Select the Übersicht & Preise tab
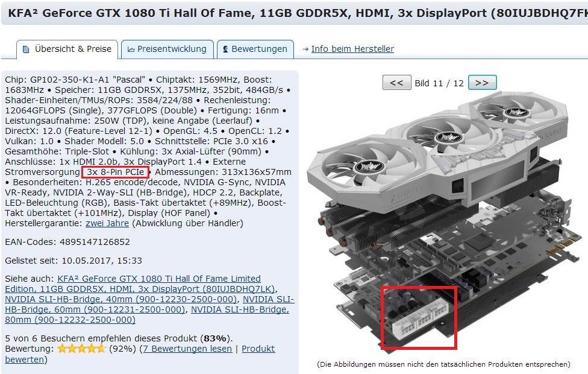 click(x=67, y=49)
